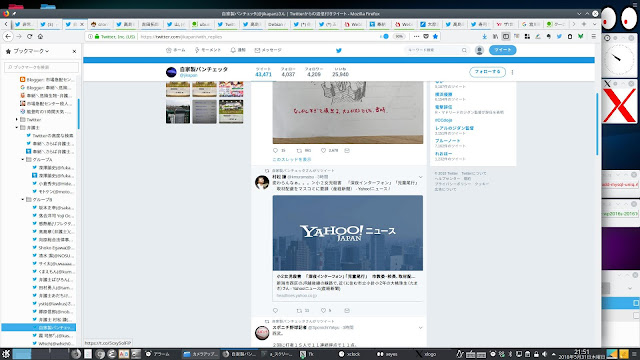The height and width of the screenshot is (360, 640).
Task: View the 4,037 following count
Action: 288,72
